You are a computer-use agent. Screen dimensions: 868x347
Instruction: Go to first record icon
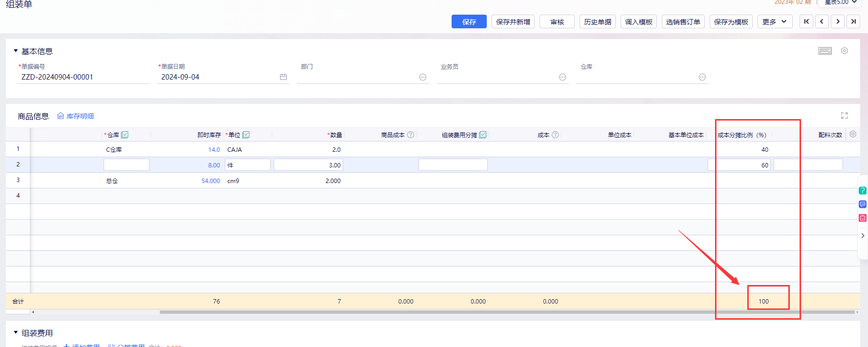pos(806,21)
